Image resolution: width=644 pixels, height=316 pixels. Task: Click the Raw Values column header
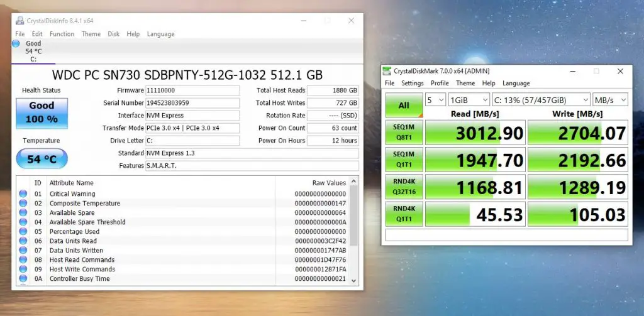pyautogui.click(x=329, y=183)
